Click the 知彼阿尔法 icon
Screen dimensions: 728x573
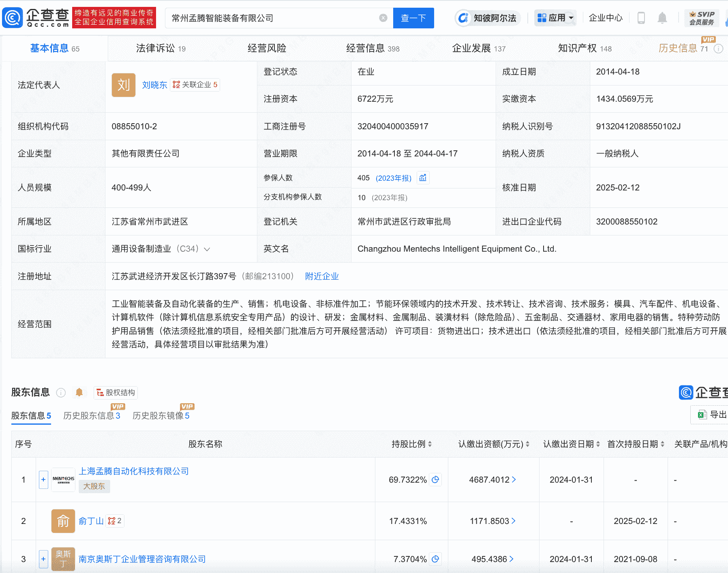click(462, 18)
